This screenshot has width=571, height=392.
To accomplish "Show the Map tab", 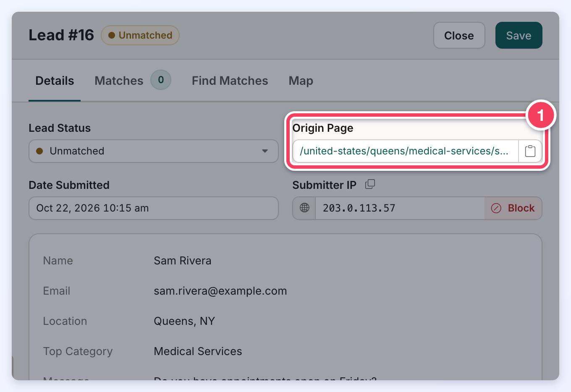I will 301,81.
